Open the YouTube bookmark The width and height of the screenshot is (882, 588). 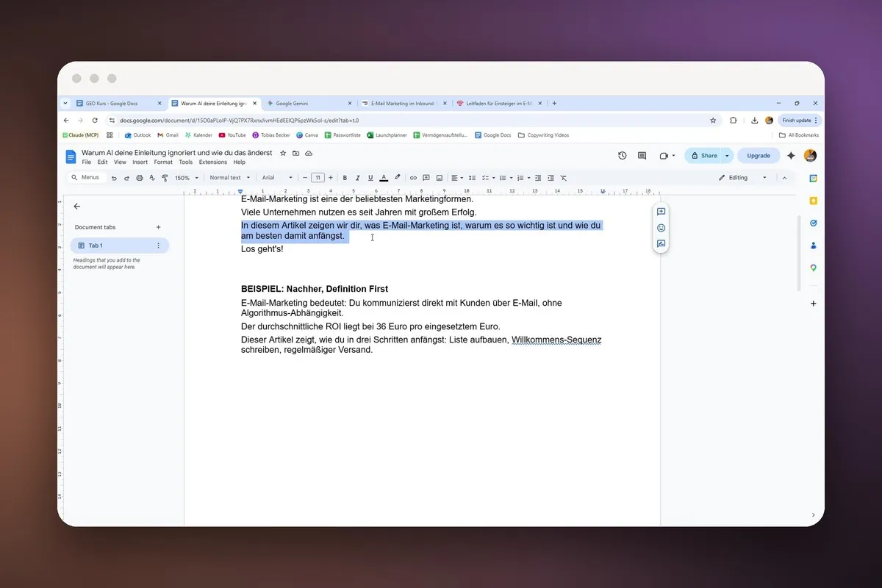pos(232,135)
